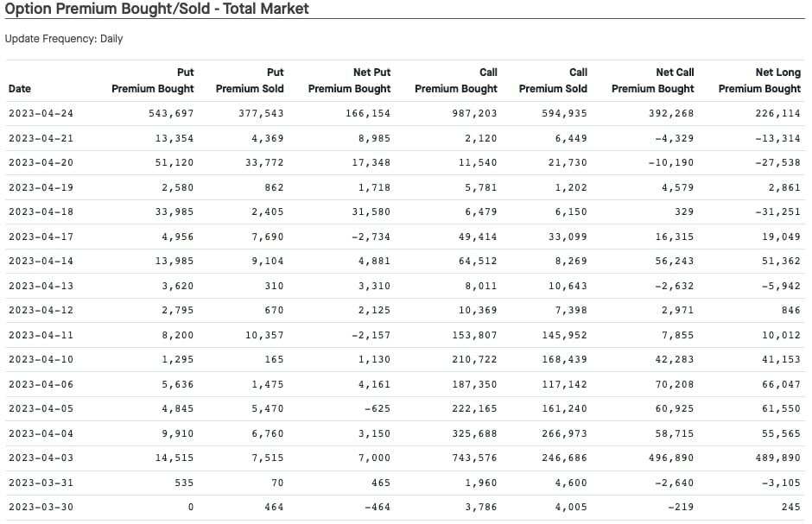Click the Option Premium Bought/Sold title
Screen dimensions: 812x524
point(157,9)
